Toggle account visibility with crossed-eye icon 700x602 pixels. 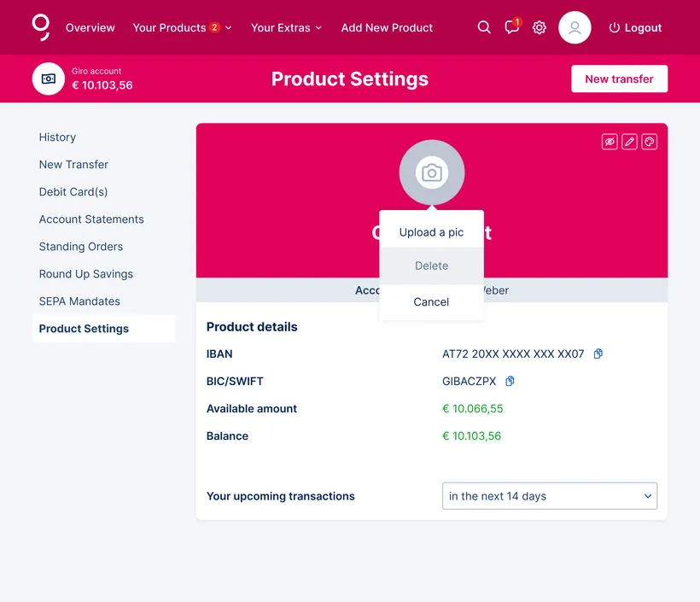[610, 142]
